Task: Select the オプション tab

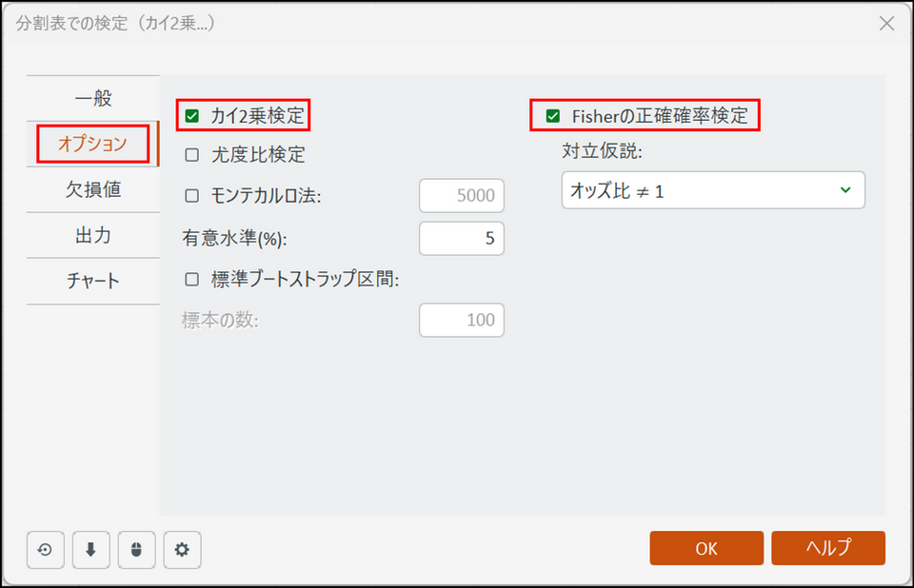Action: tap(92, 145)
